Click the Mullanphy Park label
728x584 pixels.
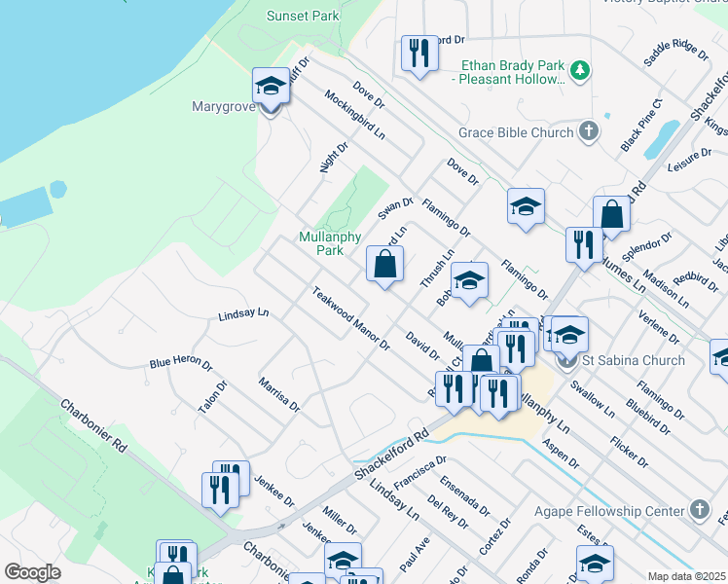[330, 243]
